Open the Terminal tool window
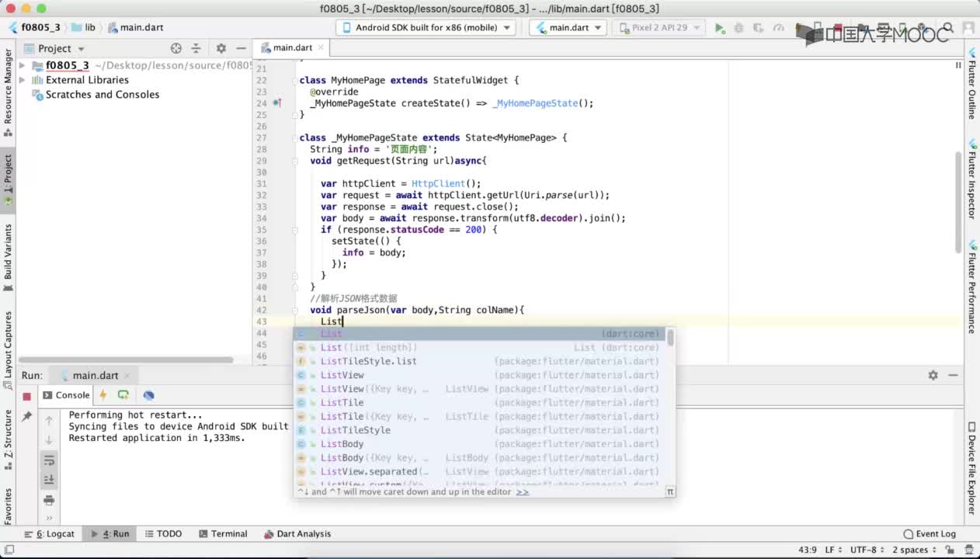 coord(223,534)
